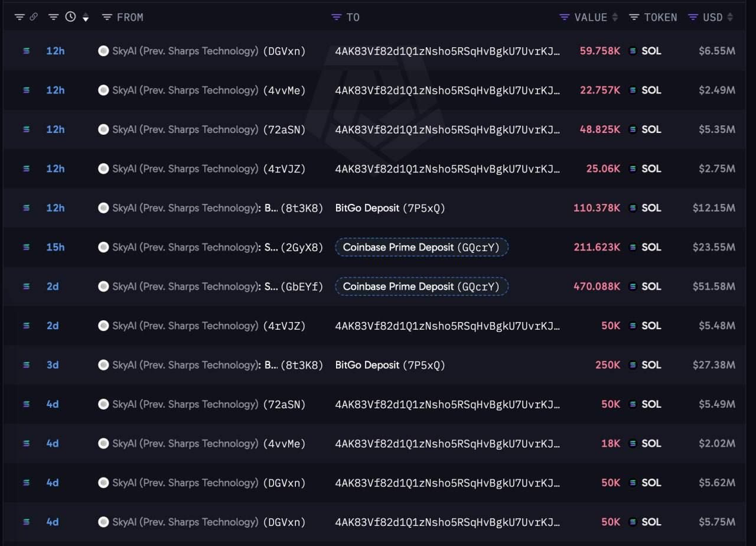
Task: Open the FROM column filter
Action: click(107, 17)
